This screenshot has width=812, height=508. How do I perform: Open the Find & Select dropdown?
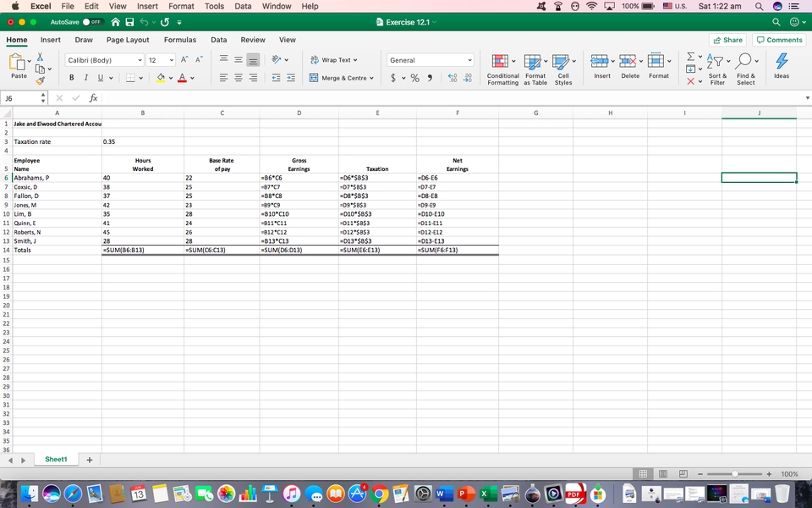coord(746,69)
